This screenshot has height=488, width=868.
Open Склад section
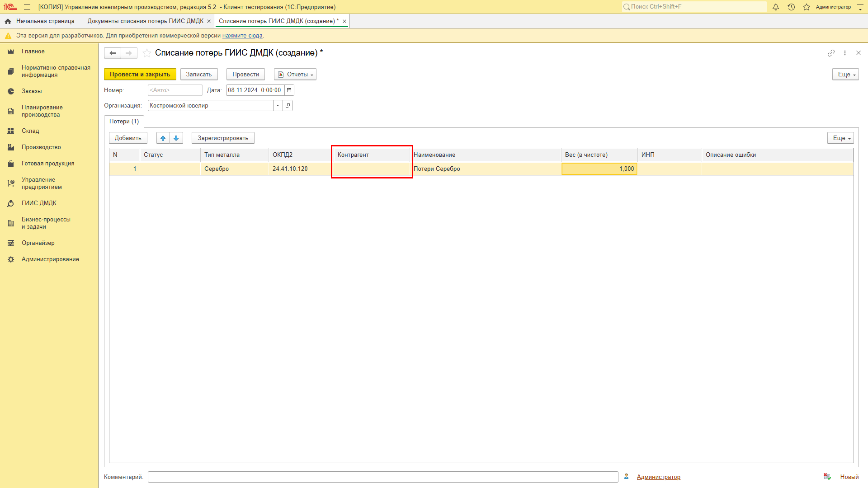pos(49,131)
